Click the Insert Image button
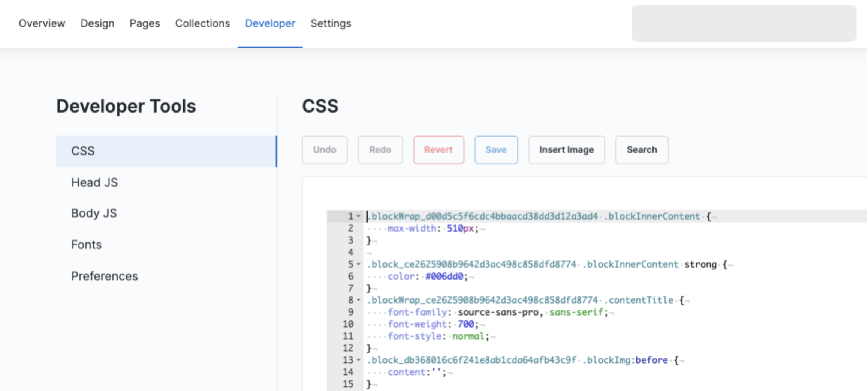868x391 pixels. click(567, 150)
